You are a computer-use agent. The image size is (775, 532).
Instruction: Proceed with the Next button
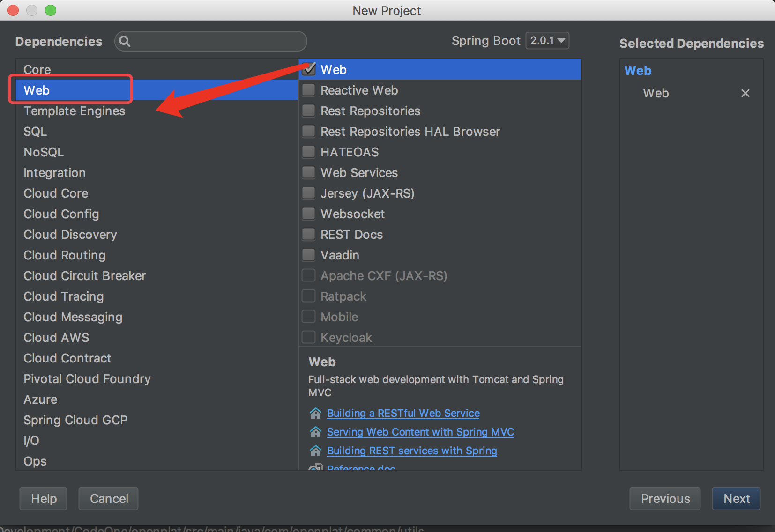point(737,498)
